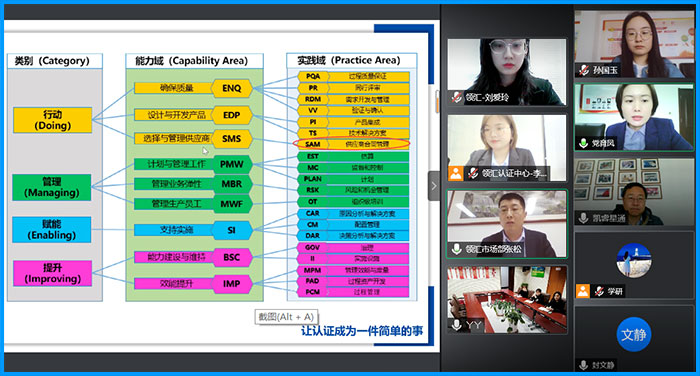Image resolution: width=700 pixels, height=376 pixels.
Task: Collapse participant video panel with chevron
Action: (434, 186)
